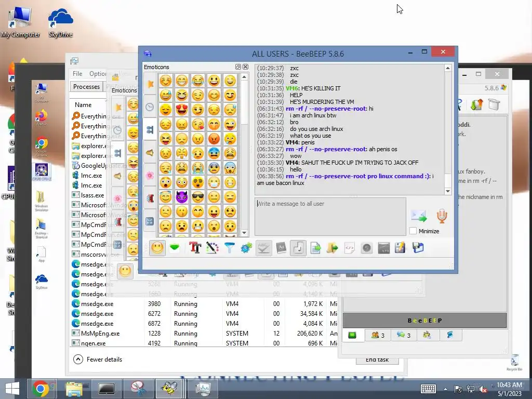Screen dimensions: 532x399
Task: Toggle the ABC spell-check icon
Action: click(263, 248)
